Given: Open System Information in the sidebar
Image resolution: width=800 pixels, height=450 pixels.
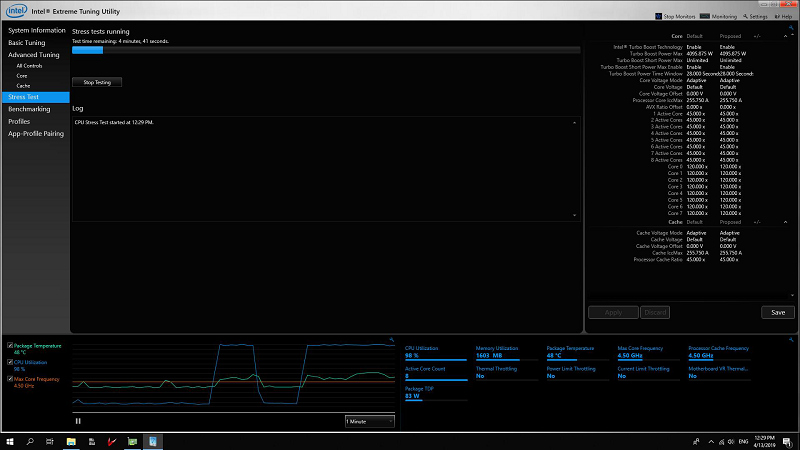Looking at the screenshot, I should 37,31.
